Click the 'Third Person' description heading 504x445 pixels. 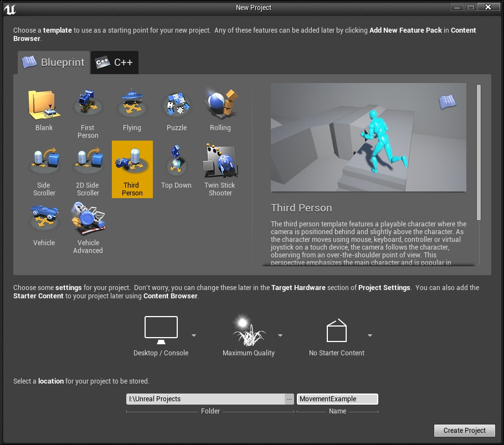point(301,208)
